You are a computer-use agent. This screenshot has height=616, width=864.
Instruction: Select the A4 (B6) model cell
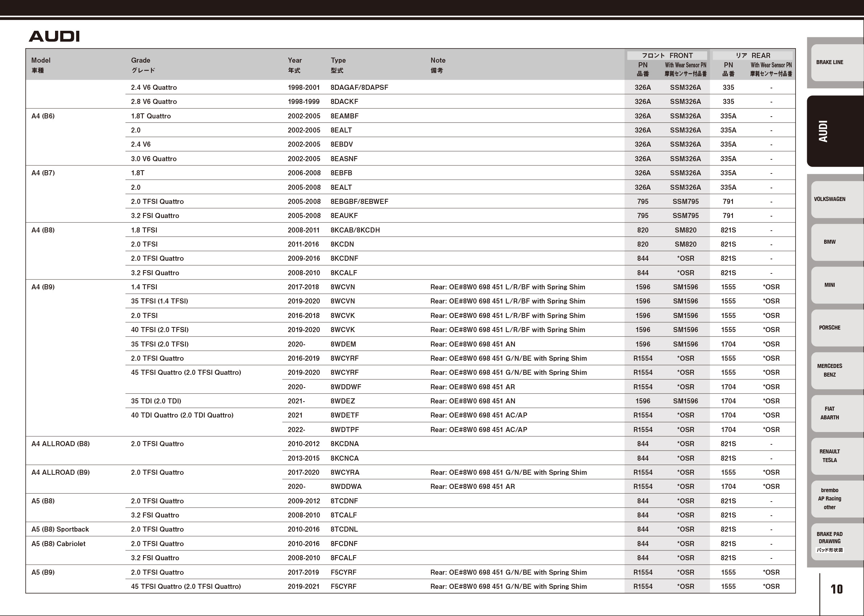point(43,116)
